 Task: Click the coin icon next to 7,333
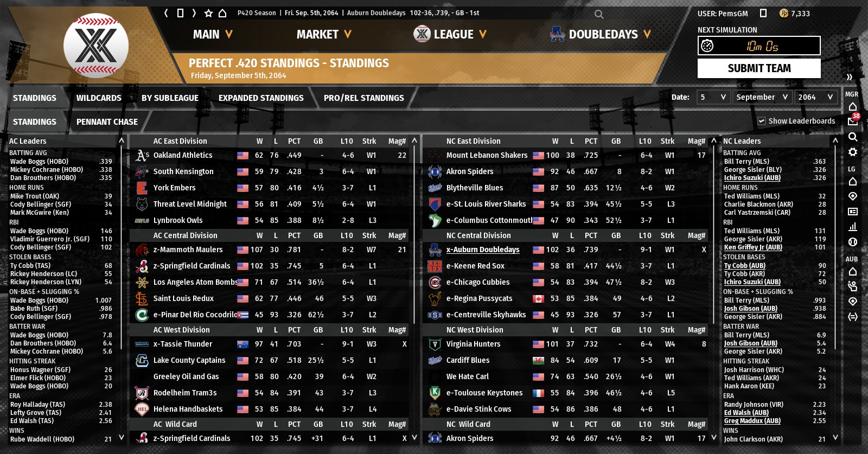783,13
